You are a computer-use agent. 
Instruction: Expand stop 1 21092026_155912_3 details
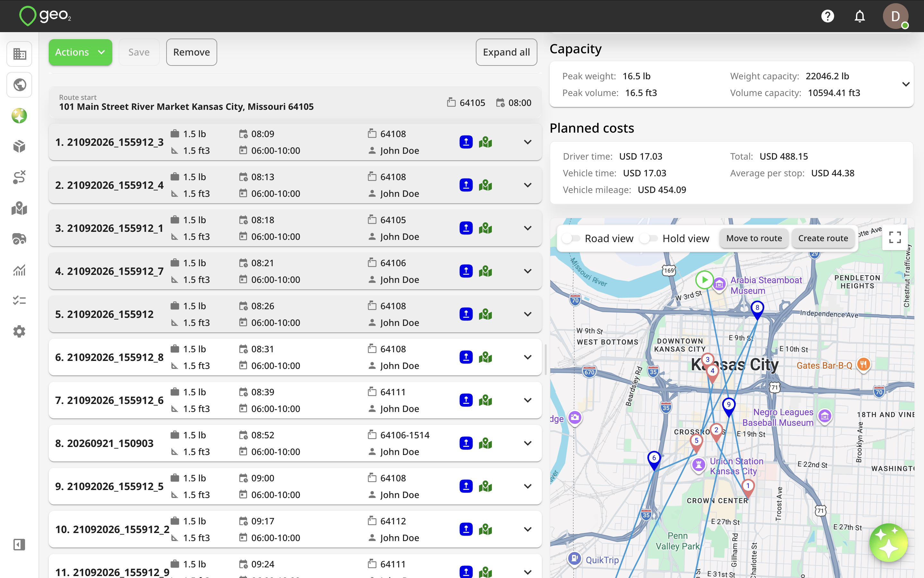coord(528,142)
